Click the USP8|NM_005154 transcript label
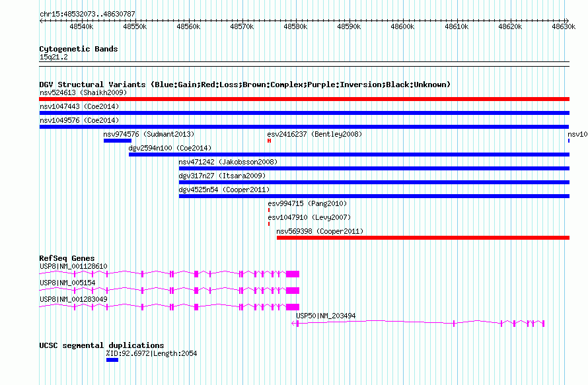This screenshot has width=588, height=385. click(x=67, y=283)
